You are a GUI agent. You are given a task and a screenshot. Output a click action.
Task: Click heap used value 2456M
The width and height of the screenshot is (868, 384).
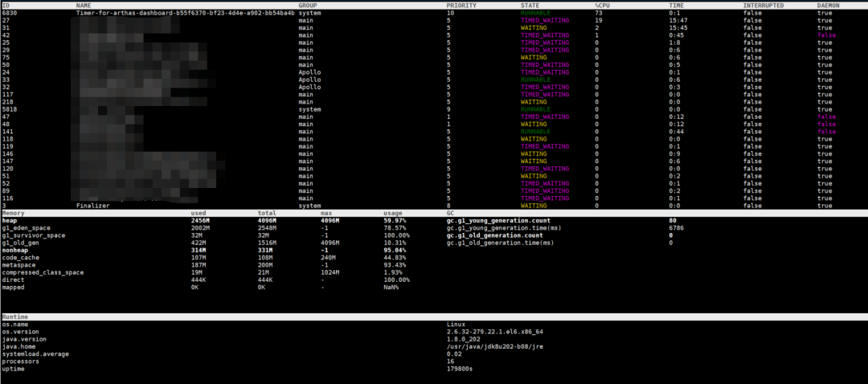coord(200,221)
